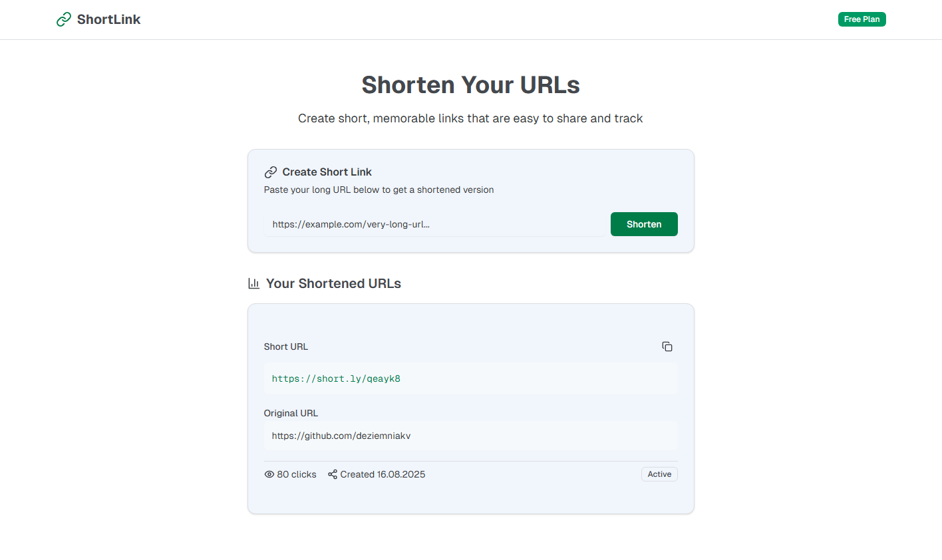
Task: Click the Shorten button
Action: 644,224
